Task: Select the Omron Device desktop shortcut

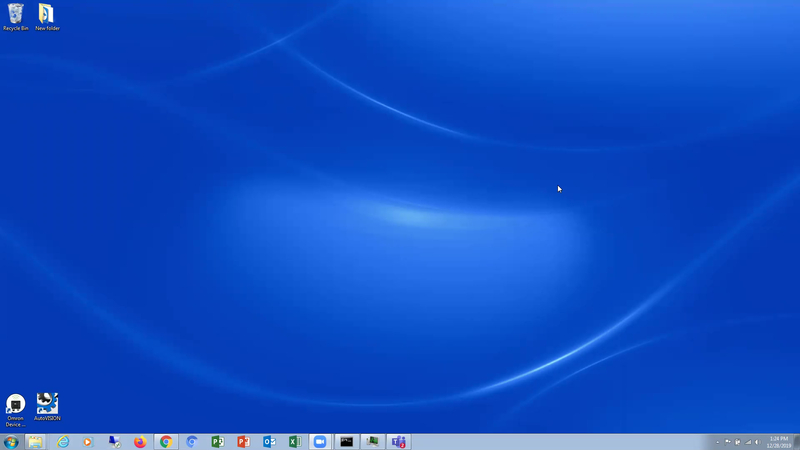Action: tap(15, 410)
